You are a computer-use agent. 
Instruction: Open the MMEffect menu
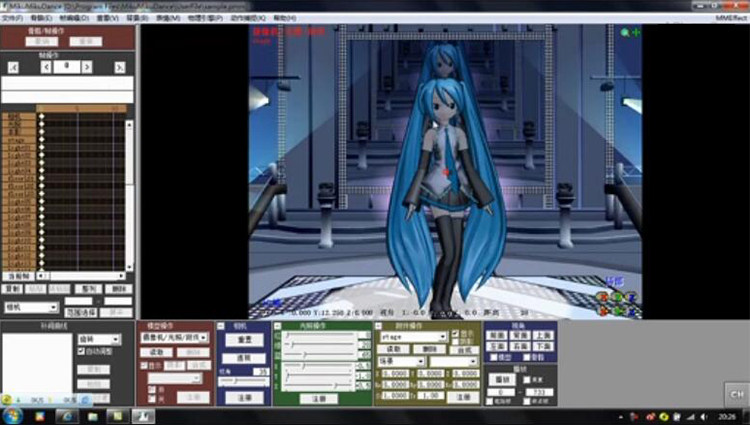pyautogui.click(x=731, y=18)
